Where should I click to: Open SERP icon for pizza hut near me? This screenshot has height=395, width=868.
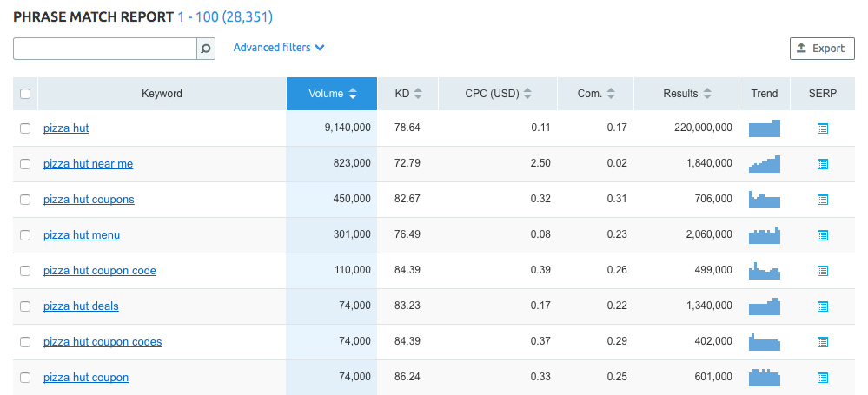coord(823,164)
